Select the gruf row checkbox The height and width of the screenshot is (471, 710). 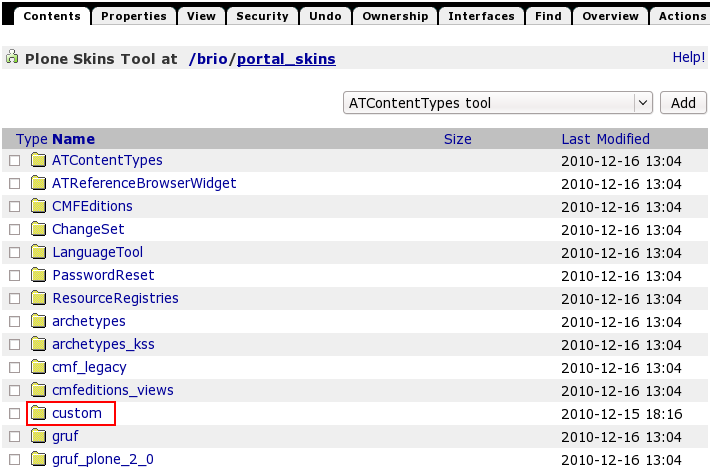[x=14, y=437]
